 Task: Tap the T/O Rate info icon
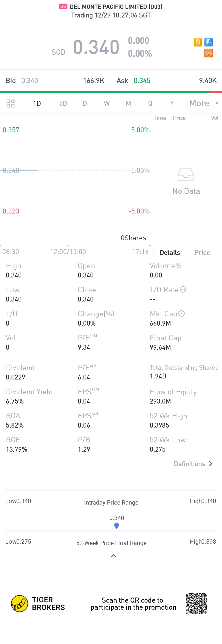[183, 289]
